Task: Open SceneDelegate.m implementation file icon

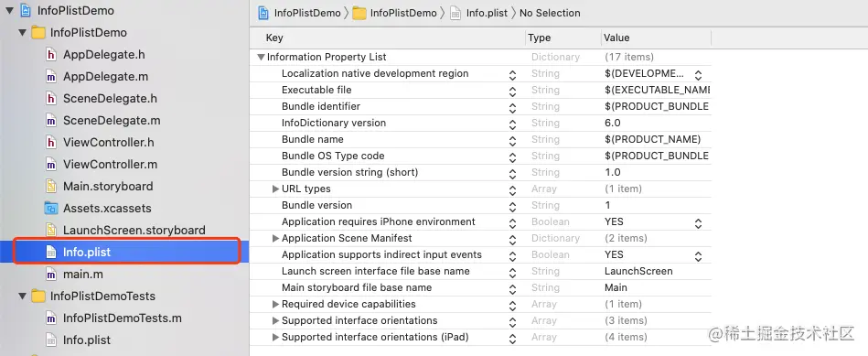Action: 51,120
